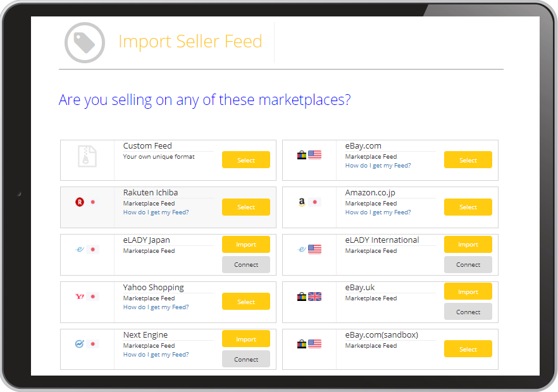Click the 'Amazon.co.jp' title text

click(370, 193)
